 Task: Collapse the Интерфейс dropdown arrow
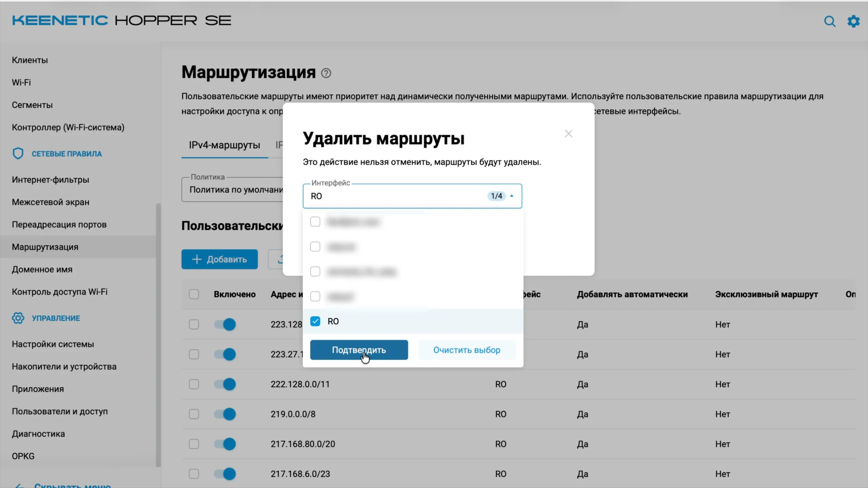[x=512, y=196]
